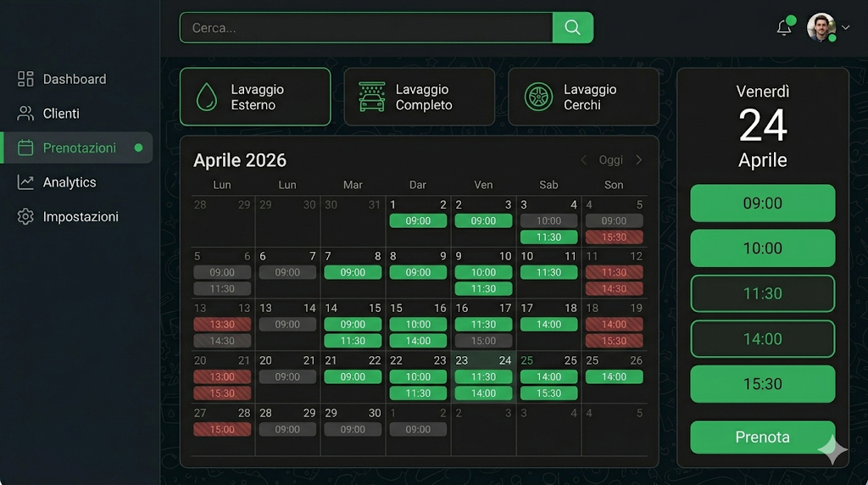Screen dimensions: 868x485
Task: Click the red 13:30 slot in the 13–13 cell
Action: (x=222, y=325)
